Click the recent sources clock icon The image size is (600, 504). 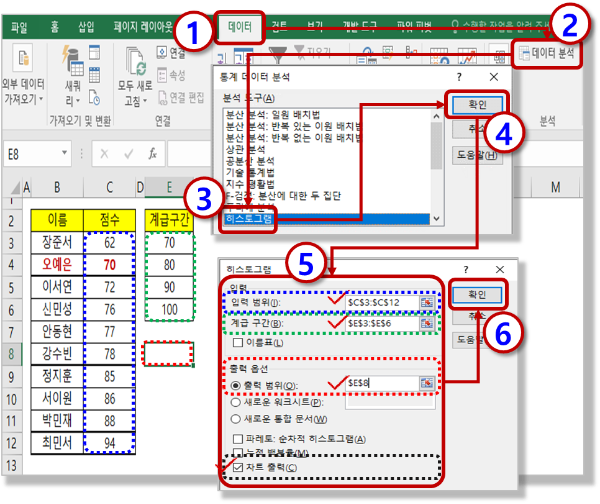[x=95, y=97]
